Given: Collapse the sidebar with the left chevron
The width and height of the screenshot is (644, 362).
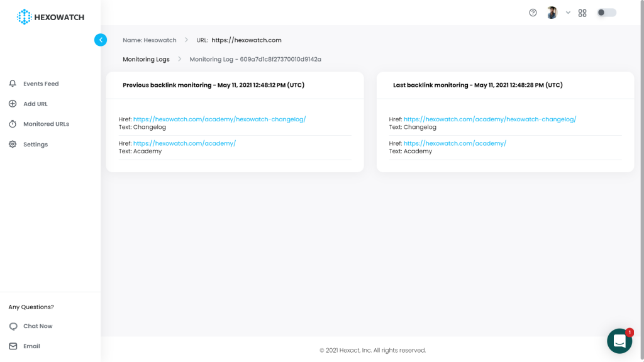Looking at the screenshot, I should pyautogui.click(x=101, y=40).
